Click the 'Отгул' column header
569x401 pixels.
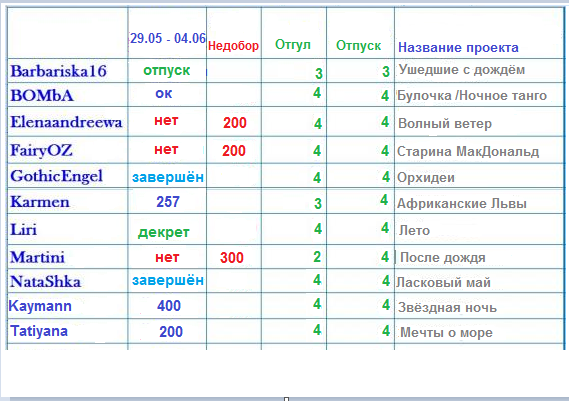[293, 45]
